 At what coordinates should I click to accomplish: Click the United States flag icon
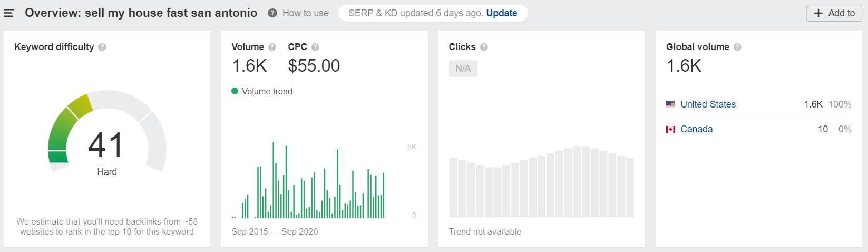point(670,104)
